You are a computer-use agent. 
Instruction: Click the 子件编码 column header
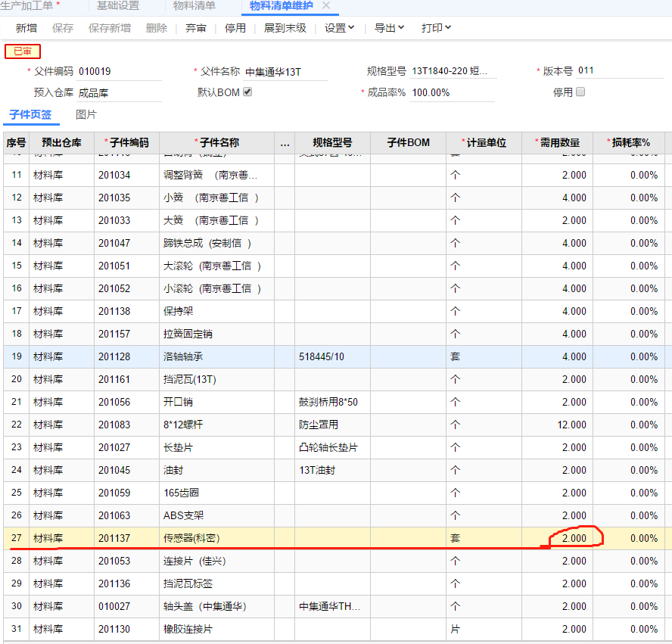[127, 143]
